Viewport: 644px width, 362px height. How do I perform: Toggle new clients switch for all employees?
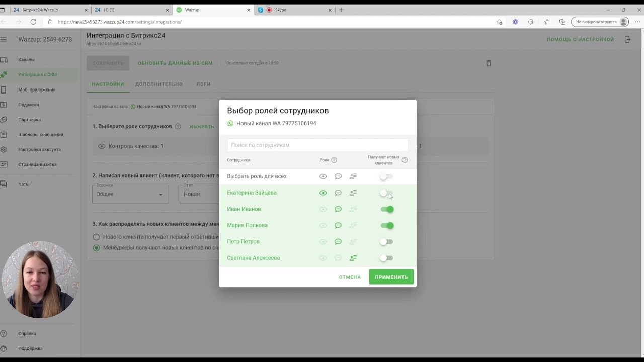(386, 176)
